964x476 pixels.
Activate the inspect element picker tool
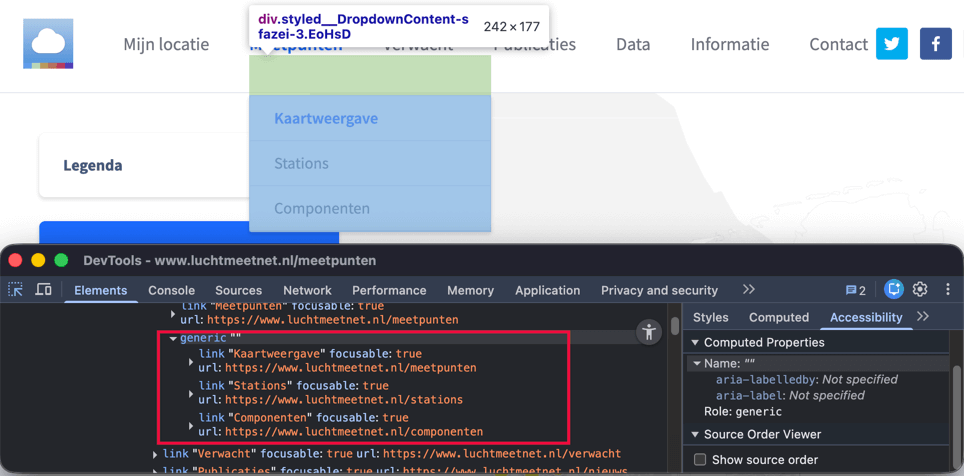[x=16, y=290]
